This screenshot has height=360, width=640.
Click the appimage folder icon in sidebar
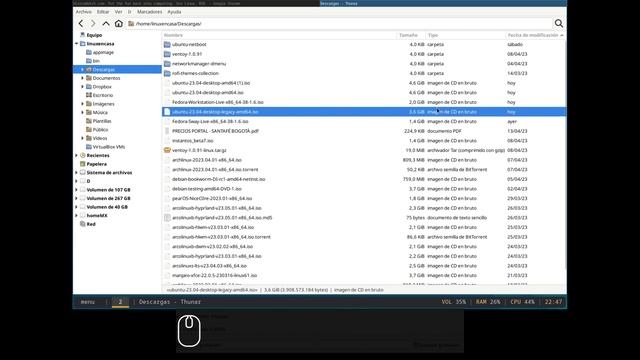[89, 52]
